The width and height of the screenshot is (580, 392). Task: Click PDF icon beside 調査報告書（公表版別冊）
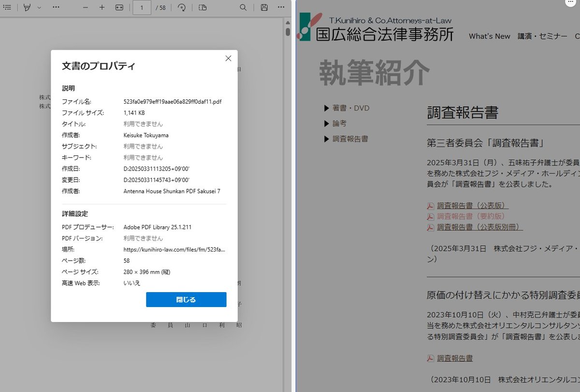pos(431,227)
